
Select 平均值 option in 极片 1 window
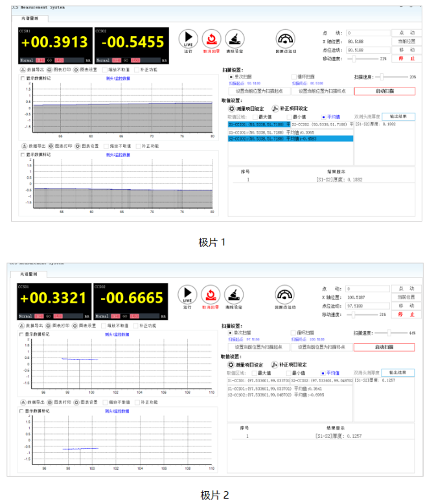tap(323, 117)
